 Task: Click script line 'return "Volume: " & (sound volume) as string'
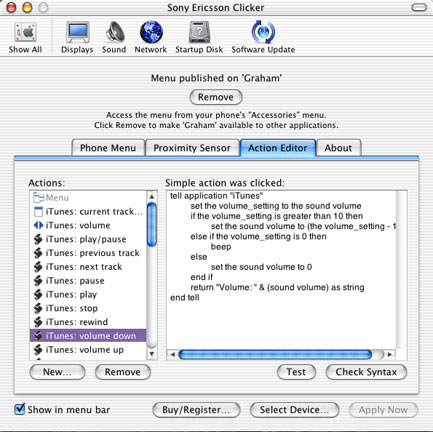pyautogui.click(x=277, y=287)
